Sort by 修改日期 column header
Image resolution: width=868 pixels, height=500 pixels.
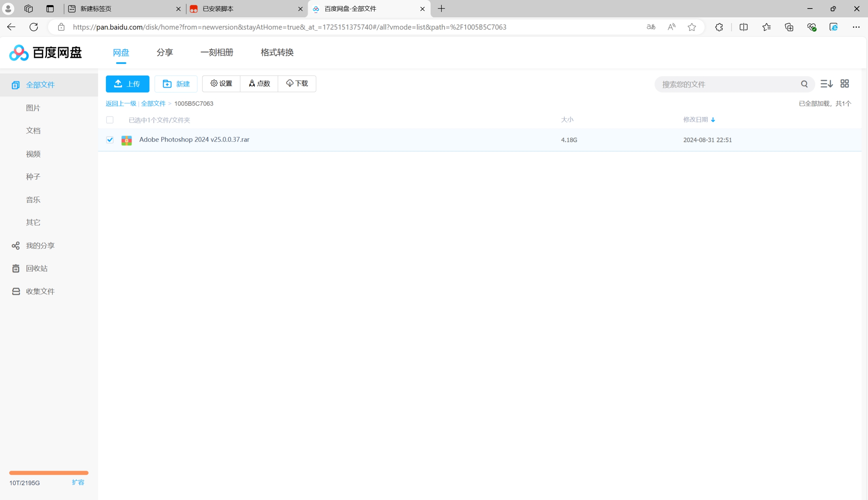click(699, 120)
